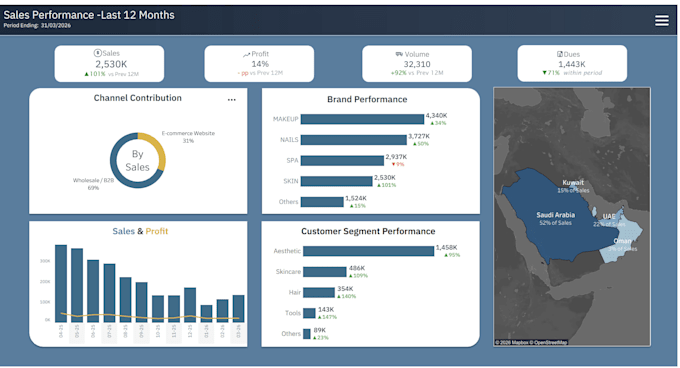Click the SKIN brand bar
Image resolution: width=680 pixels, height=368 pixels.
pos(337,181)
